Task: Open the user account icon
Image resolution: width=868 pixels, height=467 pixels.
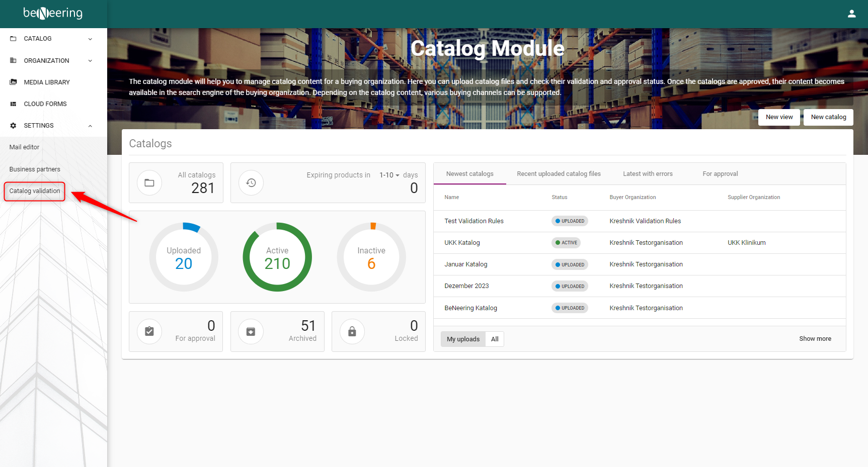Action: click(x=851, y=14)
